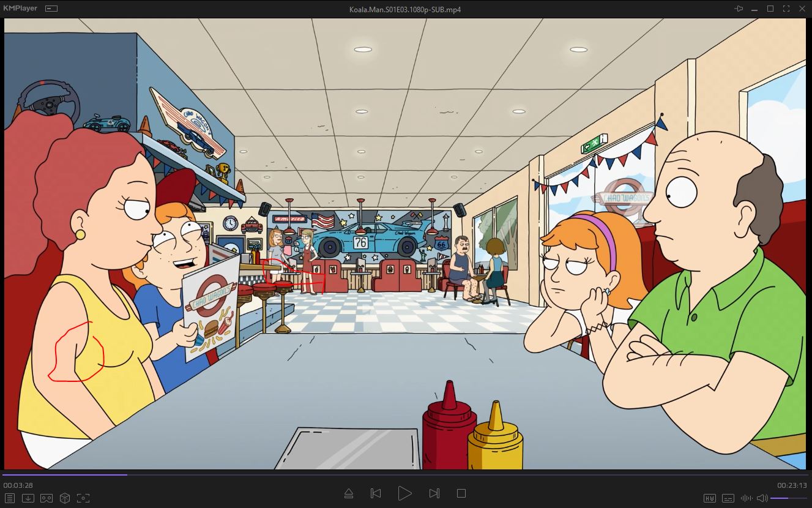Screen dimensions: 812x508
Task: Stop the video playback
Action: (x=461, y=493)
